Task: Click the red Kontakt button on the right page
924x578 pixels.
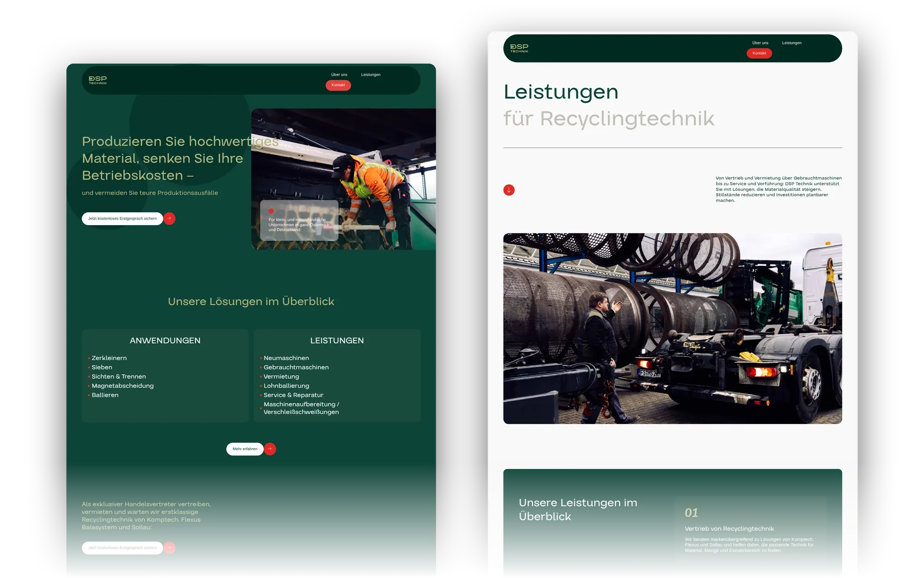Action: pyautogui.click(x=759, y=53)
